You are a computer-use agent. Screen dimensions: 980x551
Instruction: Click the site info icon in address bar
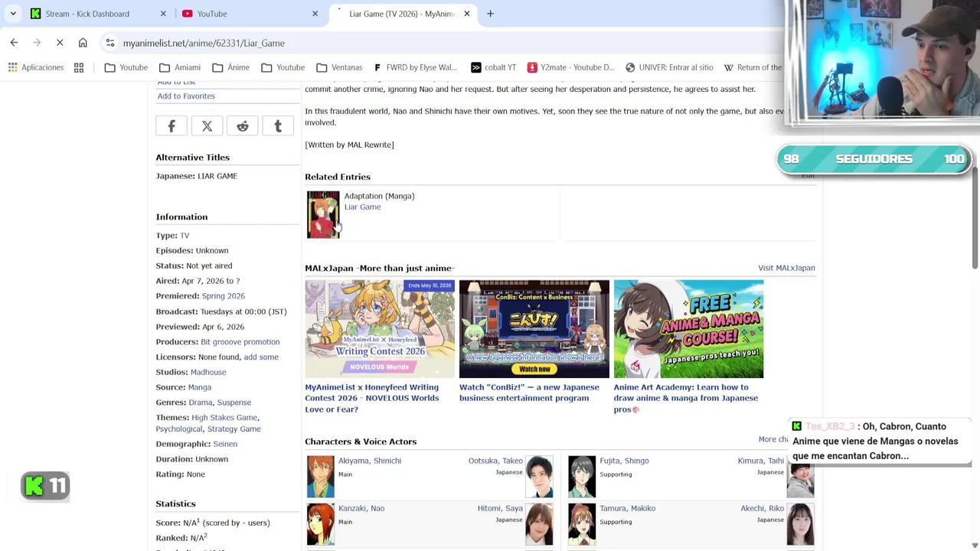tap(110, 43)
